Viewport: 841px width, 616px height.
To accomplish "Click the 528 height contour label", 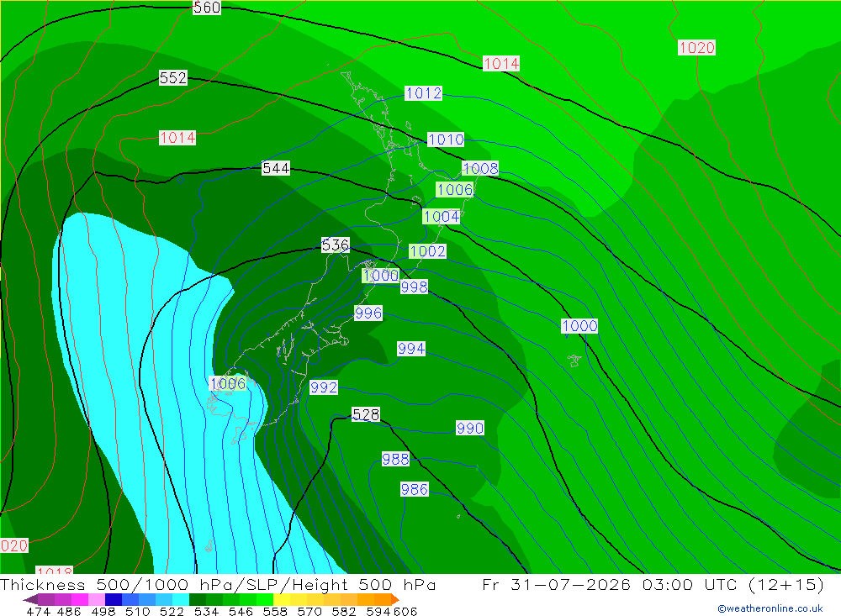I will tap(366, 414).
